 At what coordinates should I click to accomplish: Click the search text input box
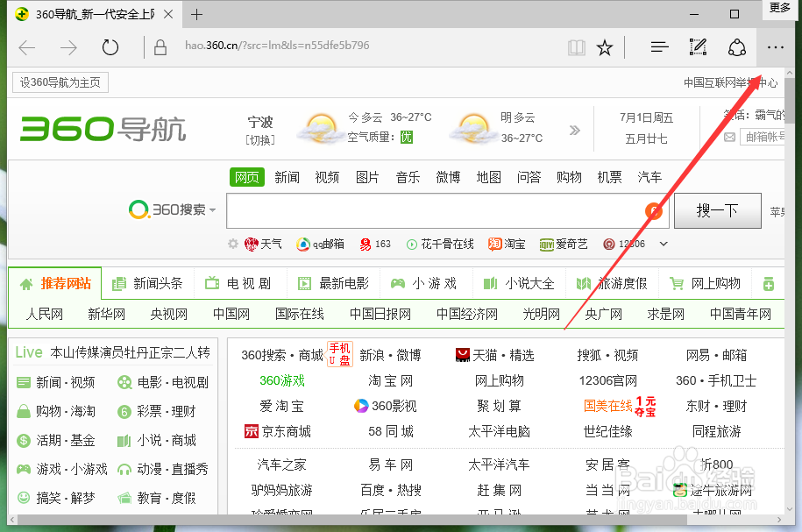[448, 210]
